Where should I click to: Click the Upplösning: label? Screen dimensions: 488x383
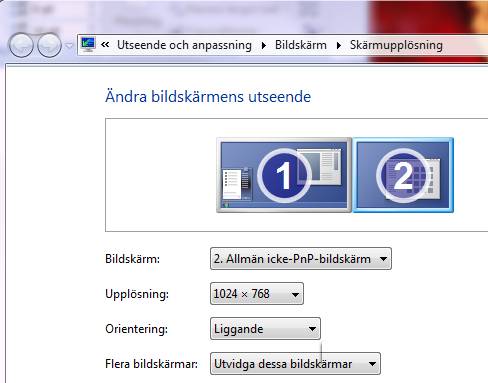click(137, 294)
